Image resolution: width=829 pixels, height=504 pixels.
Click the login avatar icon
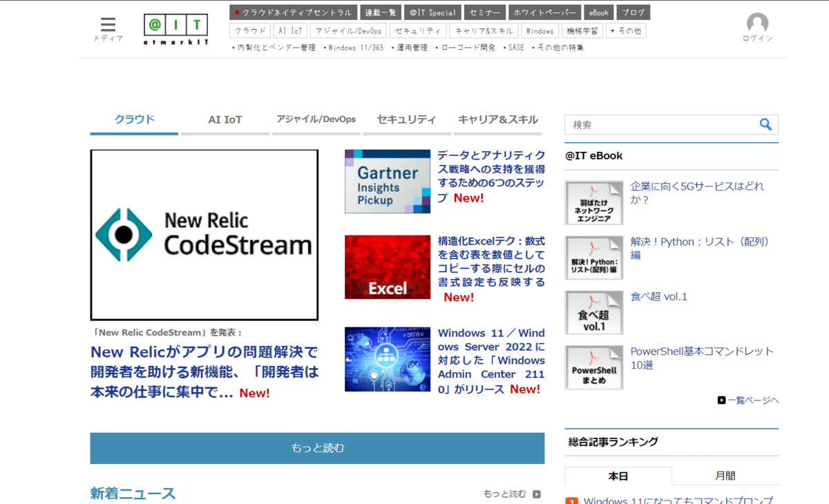[x=758, y=23]
